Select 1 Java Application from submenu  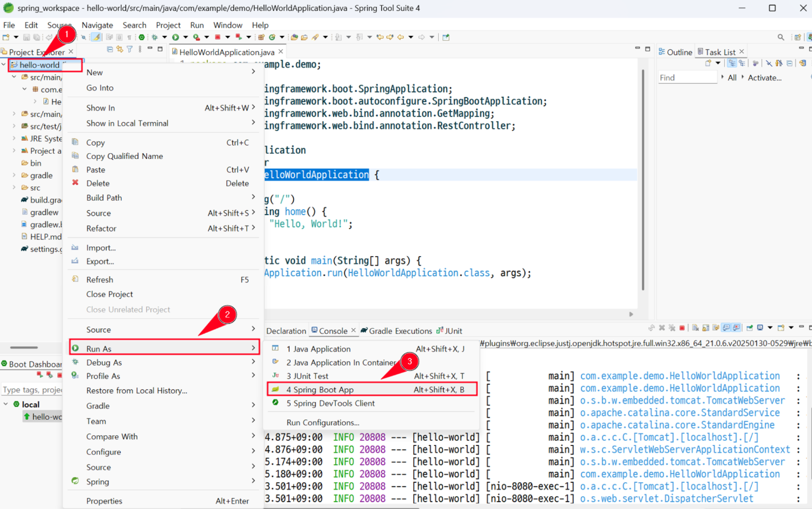click(x=372, y=348)
